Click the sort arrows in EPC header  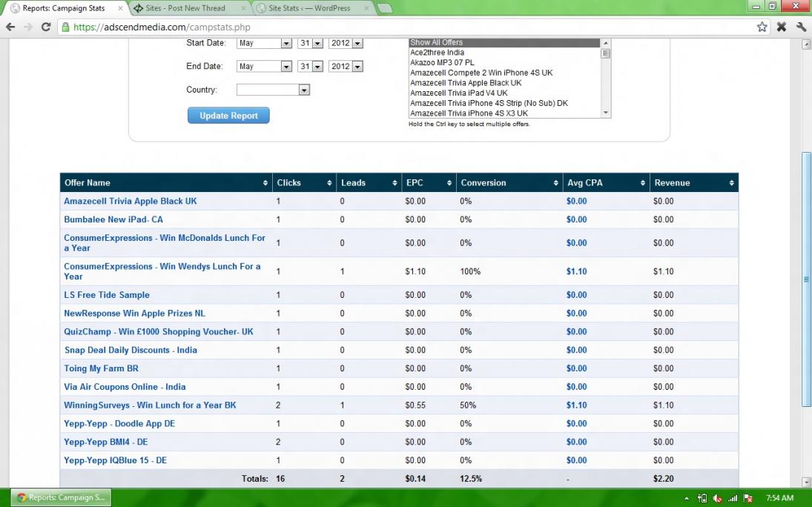449,183
